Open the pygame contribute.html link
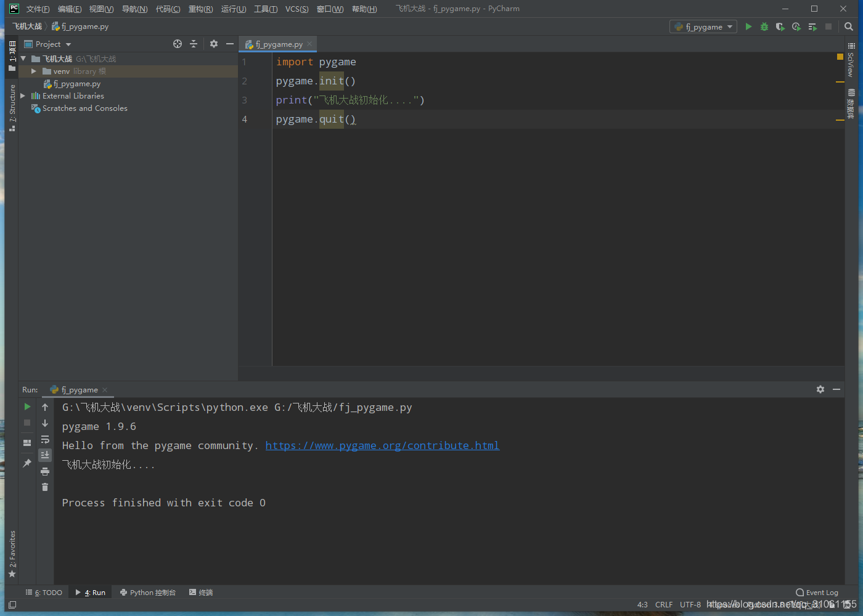863x616 pixels. [382, 445]
